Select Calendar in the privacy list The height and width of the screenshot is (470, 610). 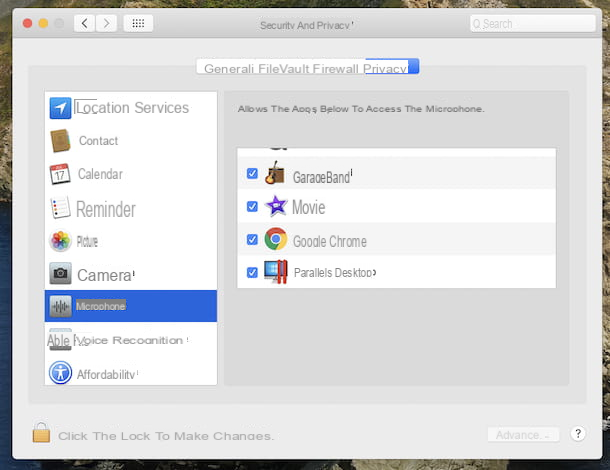tap(131, 174)
